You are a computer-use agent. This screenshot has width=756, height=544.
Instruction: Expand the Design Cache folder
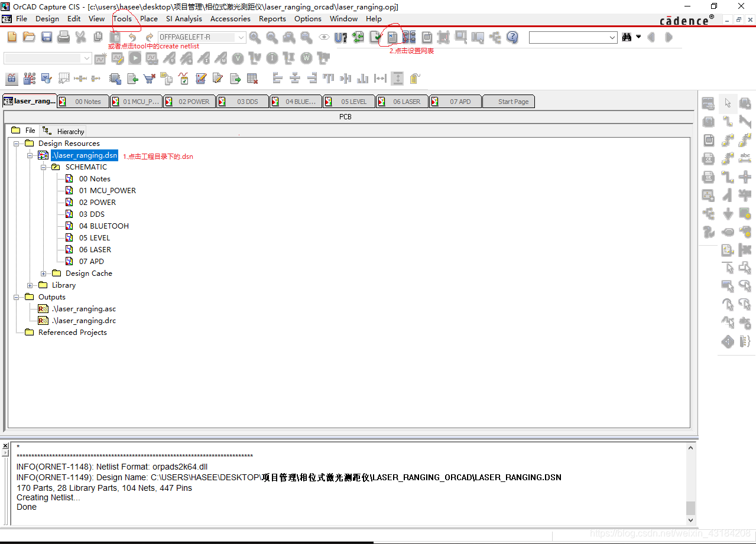[x=43, y=273]
